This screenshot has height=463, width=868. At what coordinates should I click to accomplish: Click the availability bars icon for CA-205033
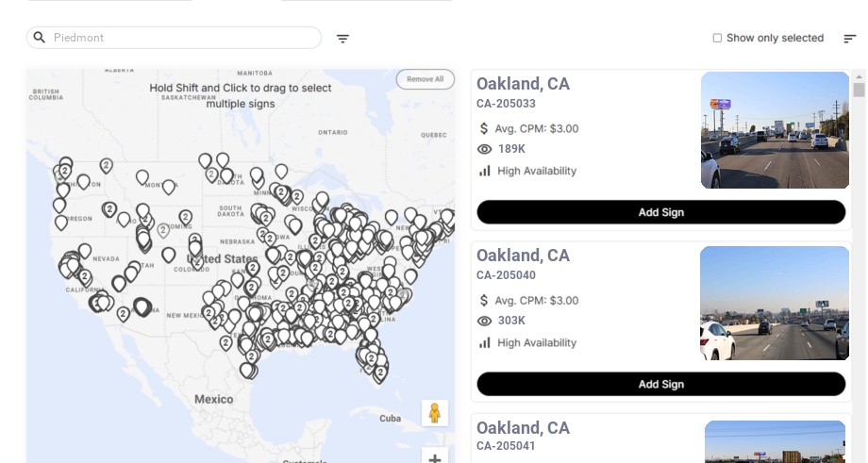pos(485,171)
